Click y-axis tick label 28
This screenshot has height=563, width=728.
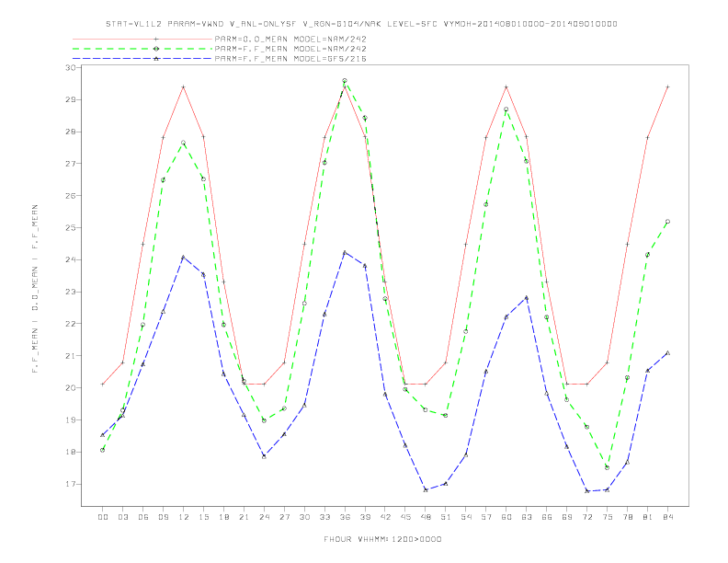coord(71,132)
